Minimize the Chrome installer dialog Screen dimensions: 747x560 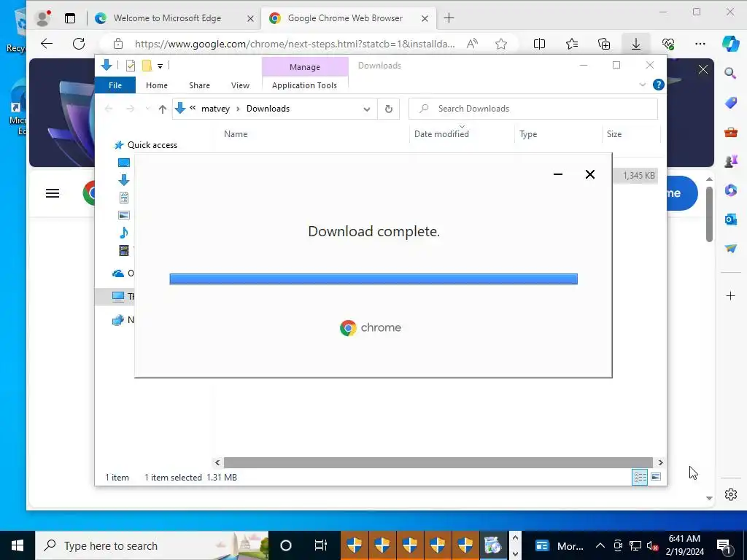point(558,174)
